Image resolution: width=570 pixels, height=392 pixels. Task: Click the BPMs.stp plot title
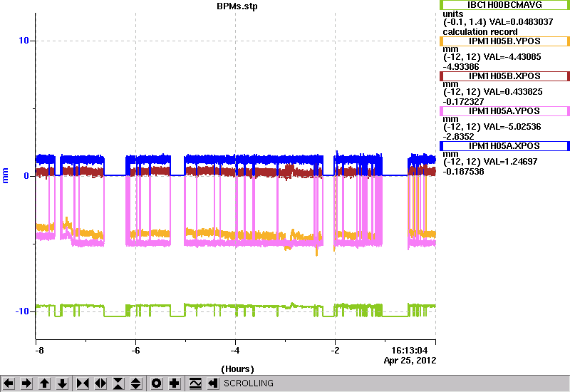coord(237,6)
